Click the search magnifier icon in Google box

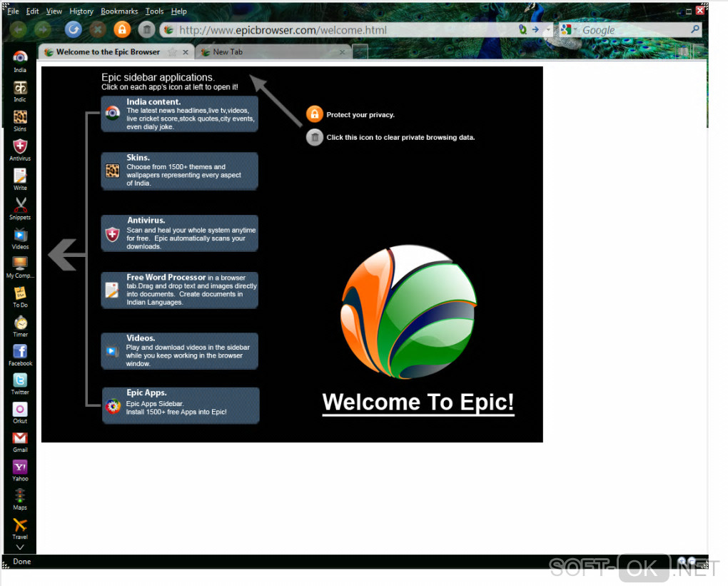[695, 30]
